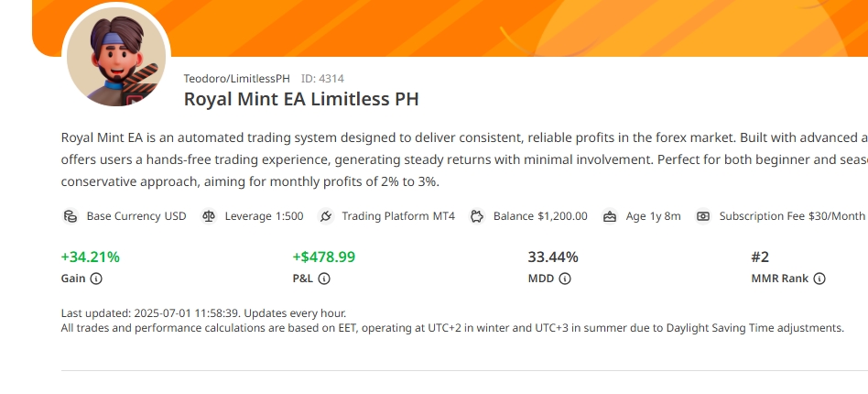Click the Royal Mint EA Limitless PH title
The width and height of the screenshot is (868, 394).
click(x=301, y=99)
